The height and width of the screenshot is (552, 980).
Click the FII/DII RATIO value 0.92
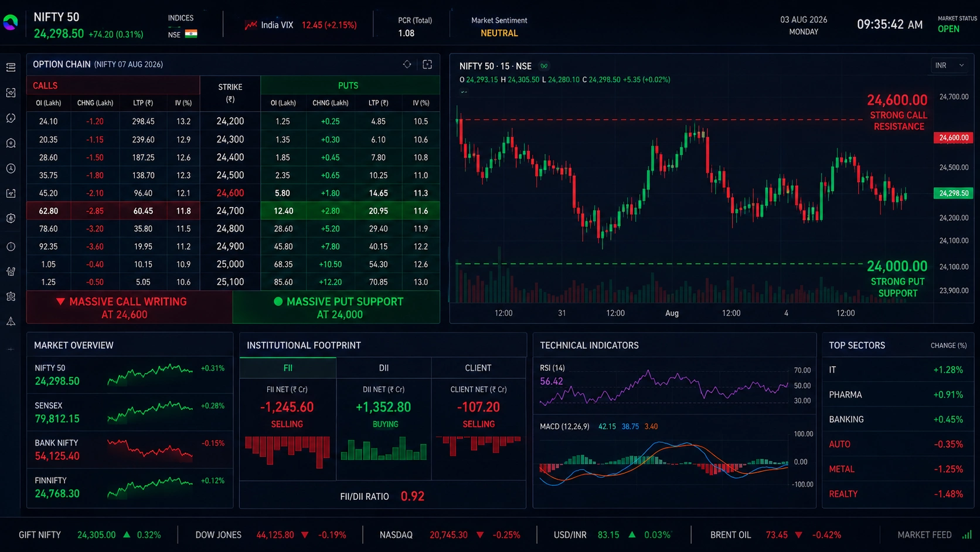coord(413,496)
